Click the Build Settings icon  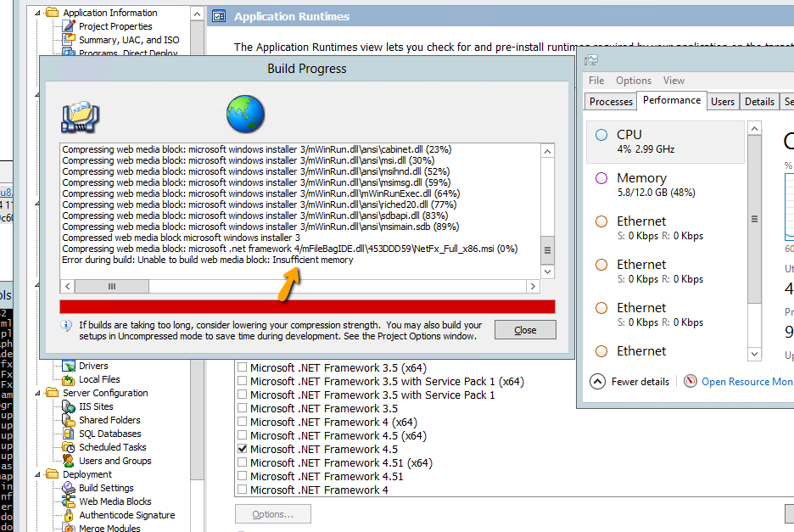coord(69,488)
